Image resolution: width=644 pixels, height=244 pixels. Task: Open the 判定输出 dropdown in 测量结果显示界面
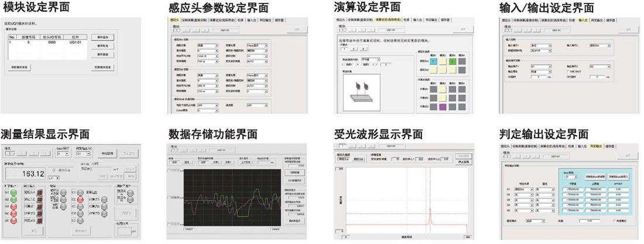point(83,154)
